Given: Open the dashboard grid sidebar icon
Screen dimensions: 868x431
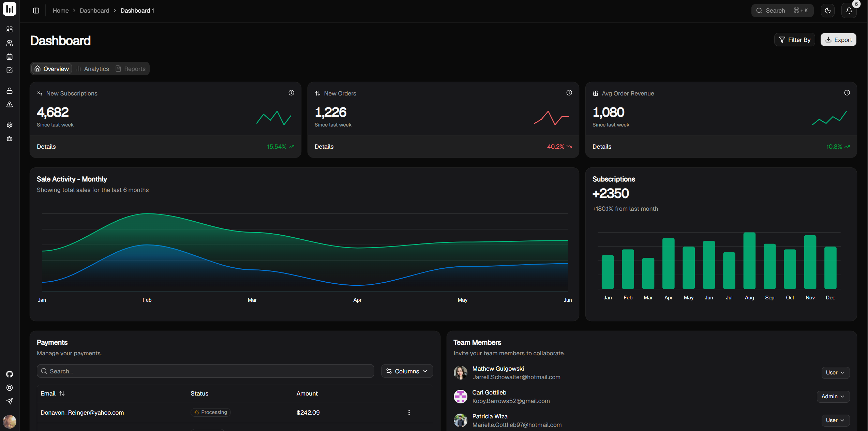Looking at the screenshot, I should [x=10, y=29].
